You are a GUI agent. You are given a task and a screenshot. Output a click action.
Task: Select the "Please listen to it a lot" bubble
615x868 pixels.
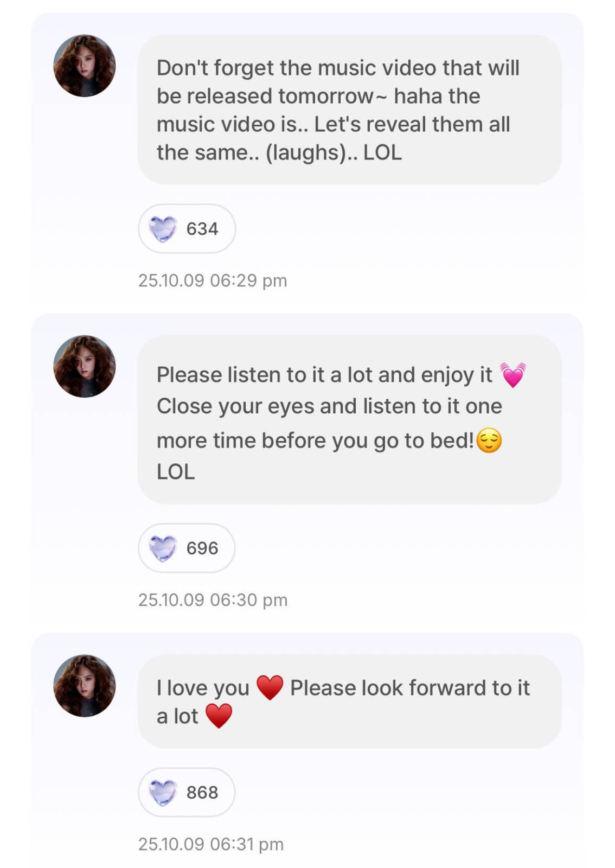349,419
